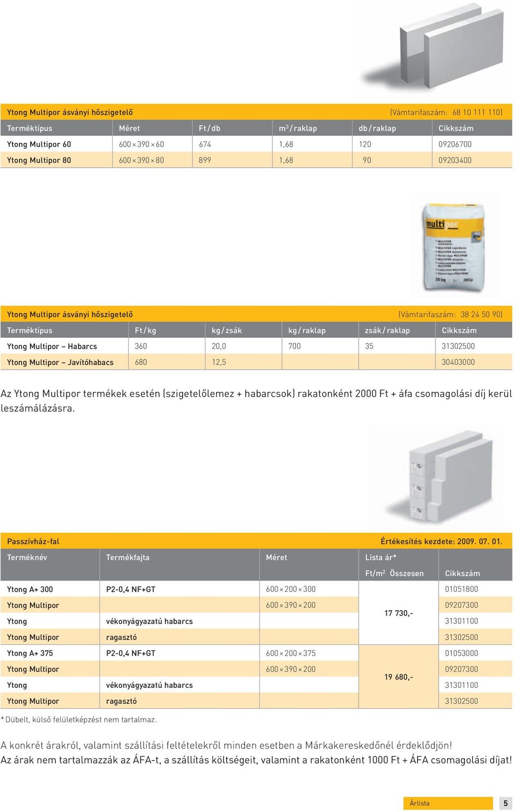Viewport: 516px width, 812px height.
Task: Click the "kg/zsák" column header
Action: click(x=227, y=330)
